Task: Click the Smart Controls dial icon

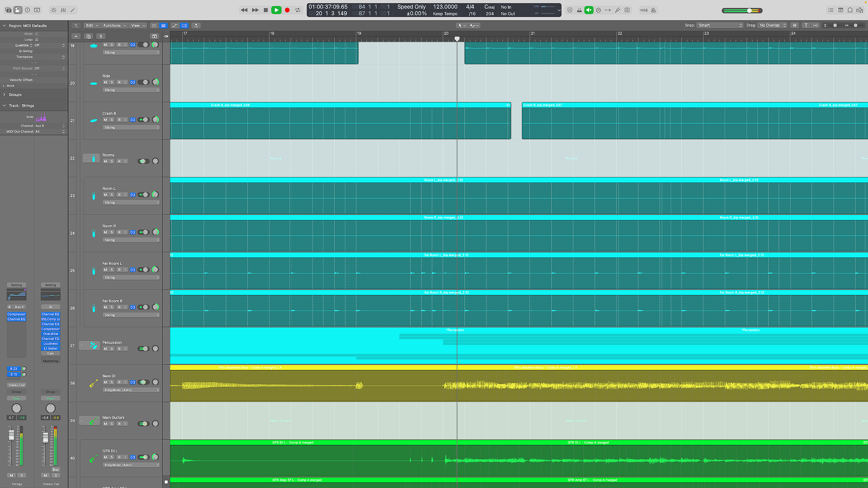Action: (x=53, y=10)
